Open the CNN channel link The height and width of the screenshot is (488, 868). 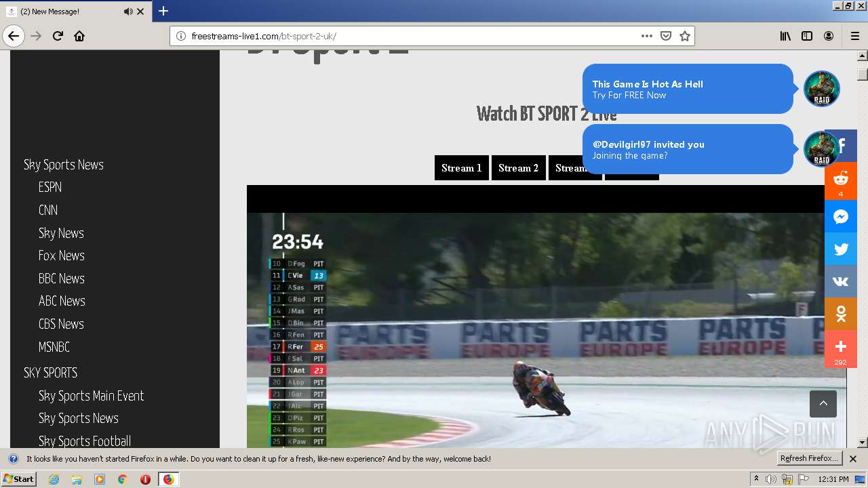[48, 210]
